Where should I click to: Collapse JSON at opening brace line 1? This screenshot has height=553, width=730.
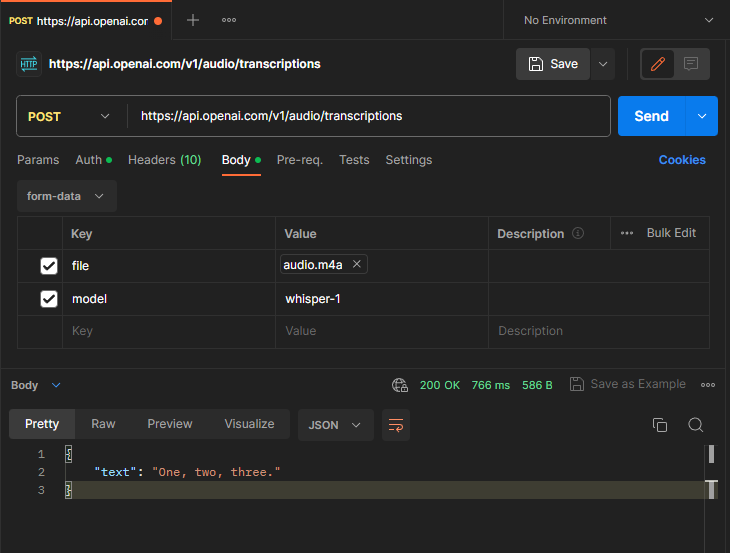click(x=68, y=454)
